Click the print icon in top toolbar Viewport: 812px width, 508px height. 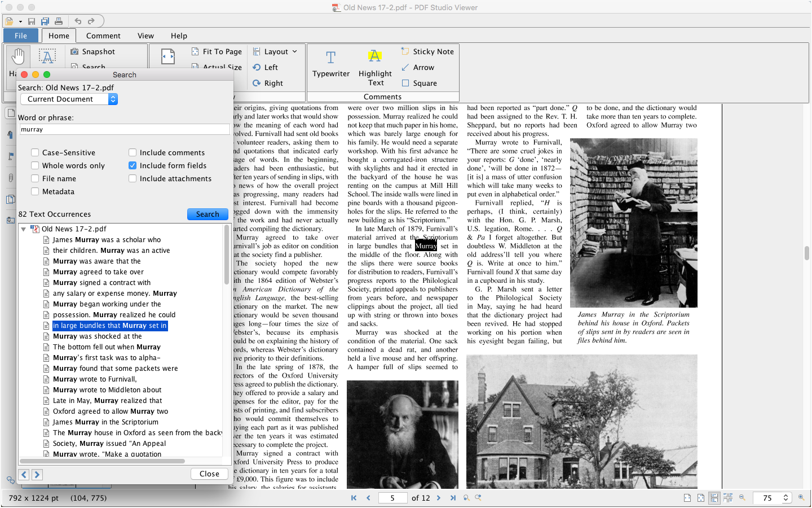click(59, 21)
